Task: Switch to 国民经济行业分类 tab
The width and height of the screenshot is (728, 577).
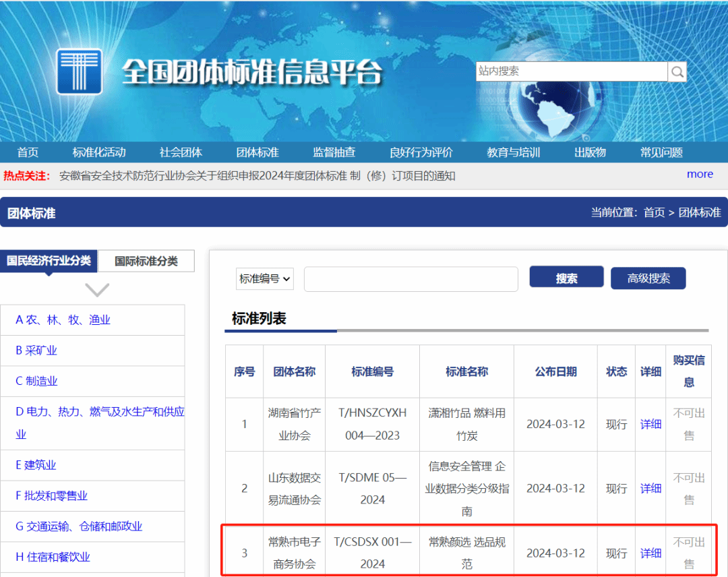Action: (49, 261)
